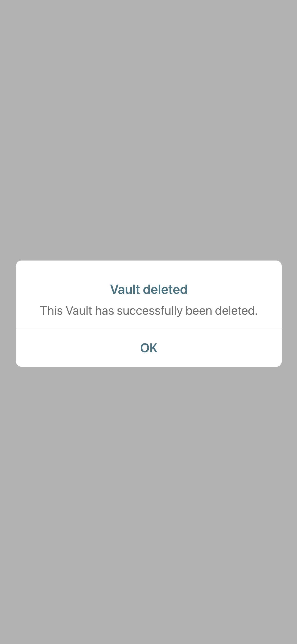Click the word "deleted" in the dialog title
Screen dimensions: 297x644
pos(165,289)
